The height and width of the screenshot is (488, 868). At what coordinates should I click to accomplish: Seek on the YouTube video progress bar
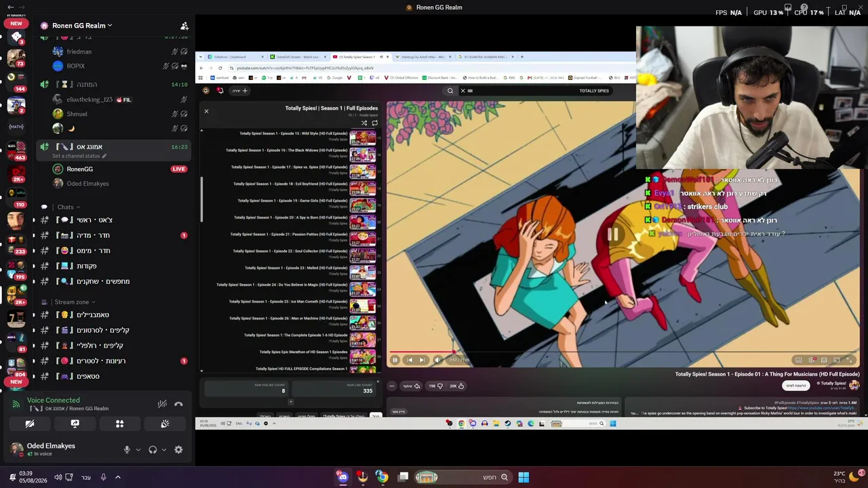tap(624, 352)
